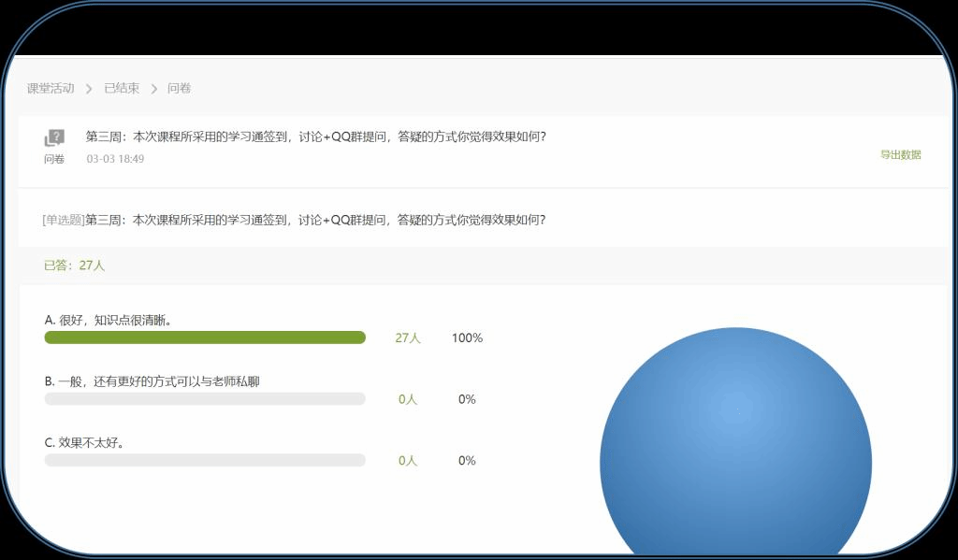Click the green progress bar for option A
Image resolution: width=958 pixels, height=560 pixels.
[205, 337]
